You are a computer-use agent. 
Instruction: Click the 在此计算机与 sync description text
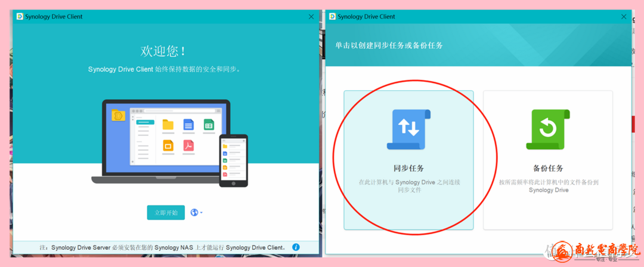click(x=410, y=186)
